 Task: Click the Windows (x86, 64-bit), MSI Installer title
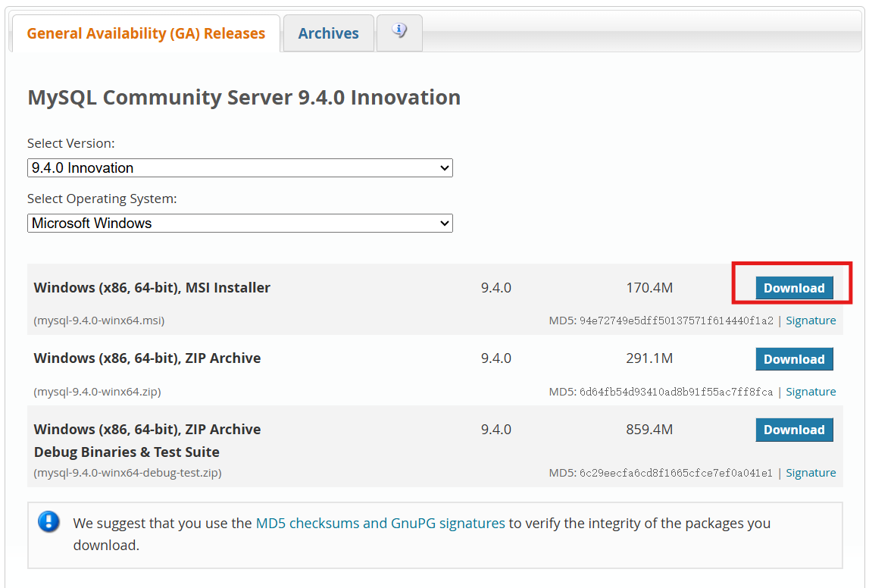(x=152, y=288)
